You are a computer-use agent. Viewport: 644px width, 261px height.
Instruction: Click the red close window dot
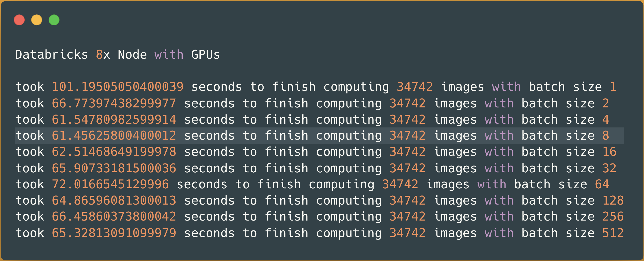pyautogui.click(x=19, y=20)
